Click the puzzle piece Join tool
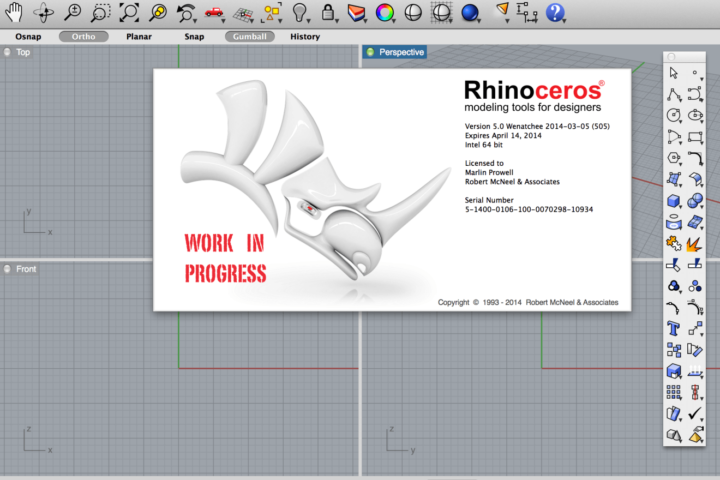The image size is (720, 480). pyautogui.click(x=674, y=243)
